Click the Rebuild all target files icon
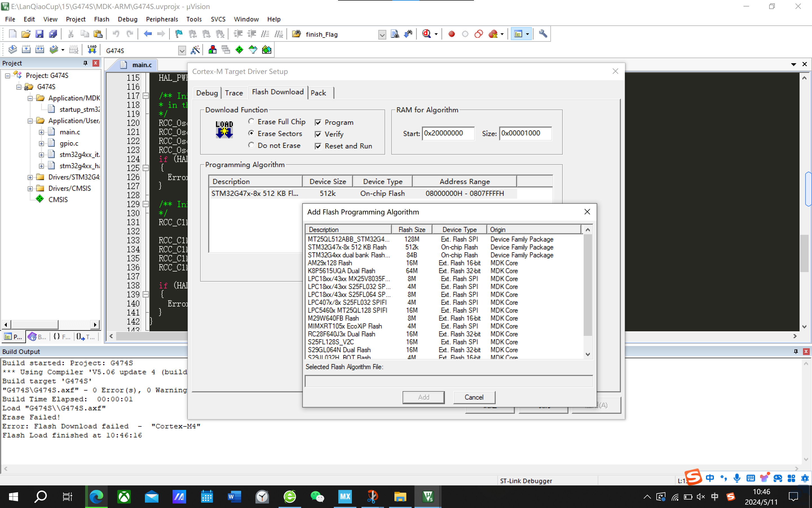The image size is (812, 508). point(40,50)
